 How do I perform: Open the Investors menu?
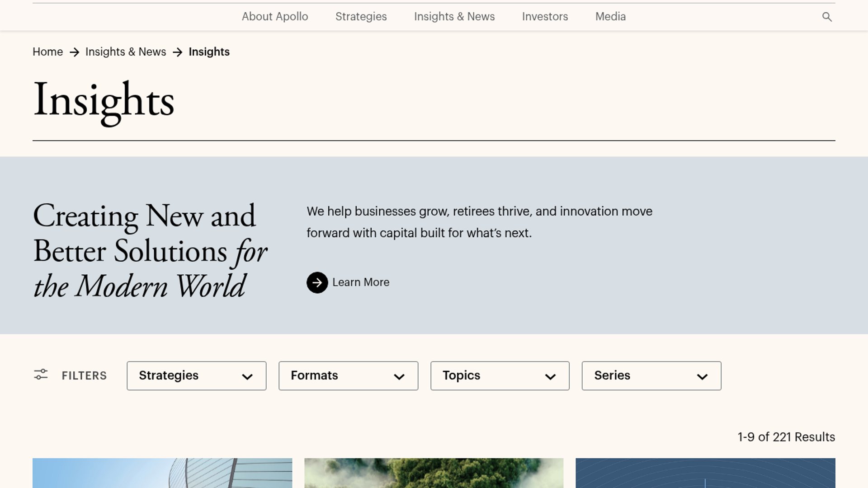[x=545, y=17]
